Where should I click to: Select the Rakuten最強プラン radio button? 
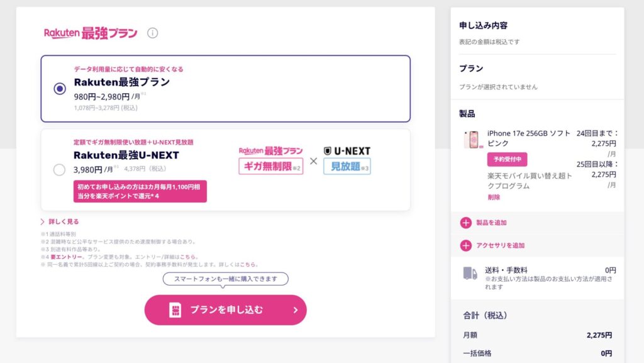[x=60, y=89]
